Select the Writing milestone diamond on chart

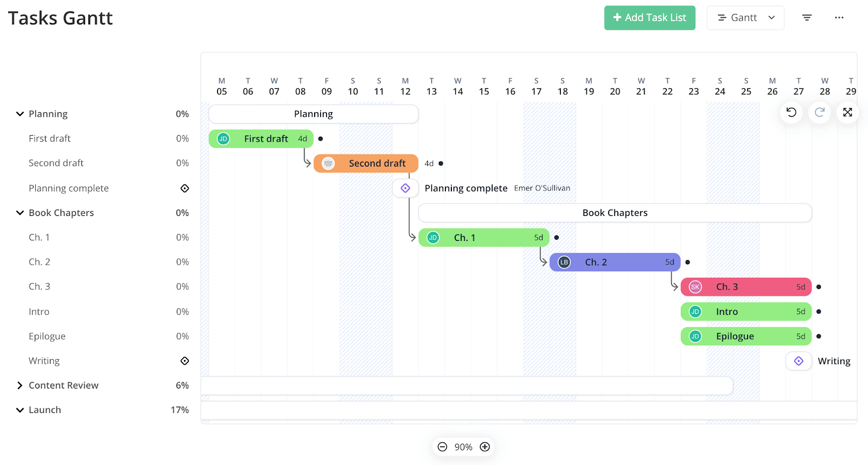(799, 361)
